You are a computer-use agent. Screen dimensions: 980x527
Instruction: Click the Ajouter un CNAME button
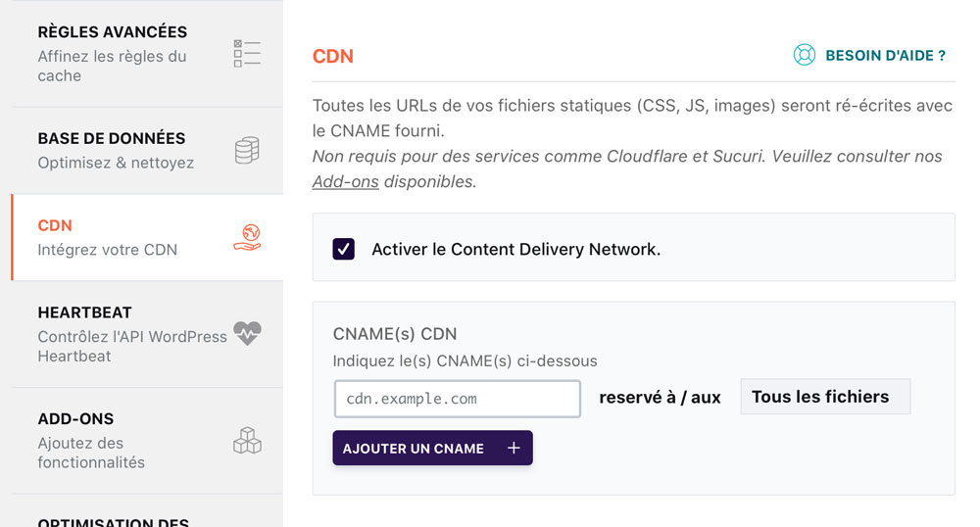point(432,448)
